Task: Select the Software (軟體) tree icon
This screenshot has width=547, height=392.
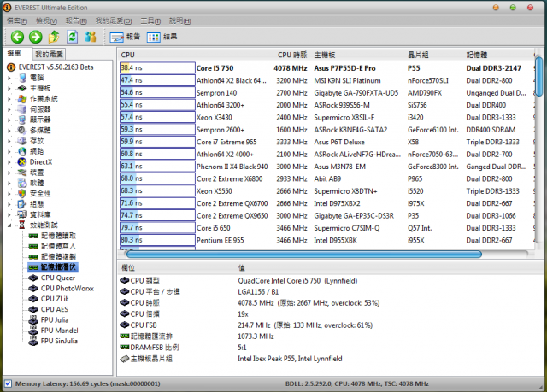Action: pyautogui.click(x=22, y=183)
